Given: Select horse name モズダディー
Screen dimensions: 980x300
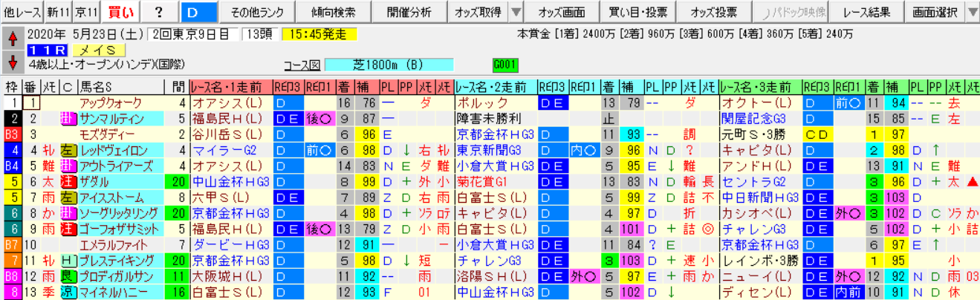Looking at the screenshot, I should pos(106,134).
